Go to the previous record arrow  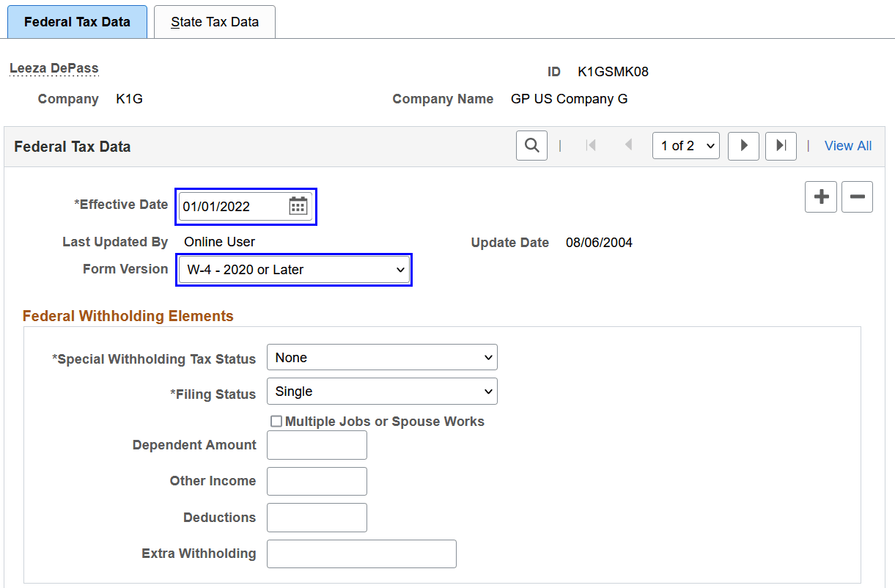click(628, 145)
